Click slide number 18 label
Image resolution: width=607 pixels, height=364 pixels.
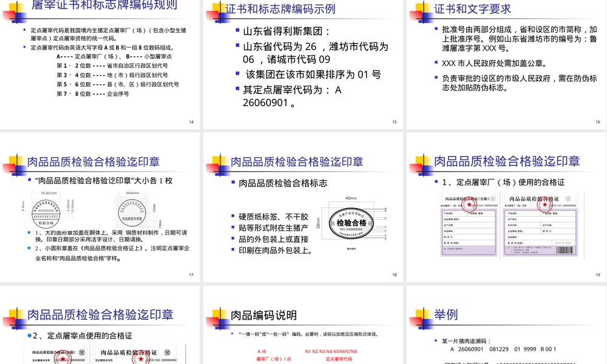395,275
